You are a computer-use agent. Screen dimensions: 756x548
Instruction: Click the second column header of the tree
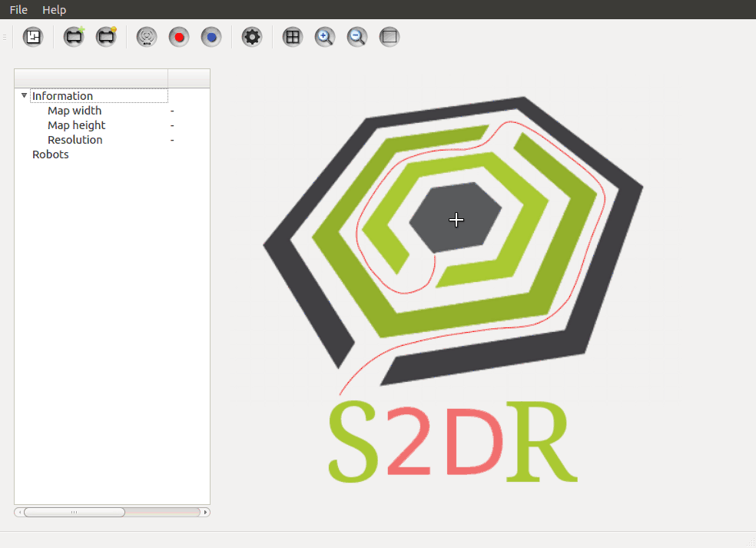[189, 78]
